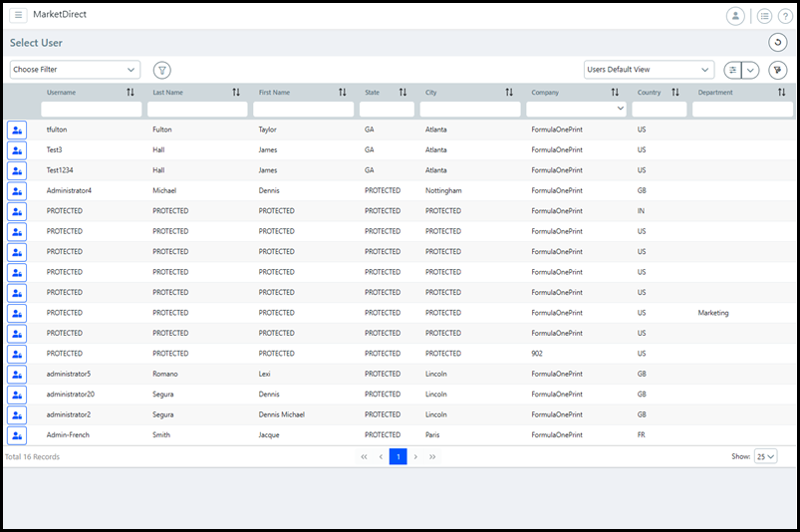800x532 pixels.
Task: Toggle sort order on Last Name column
Action: 236,93
